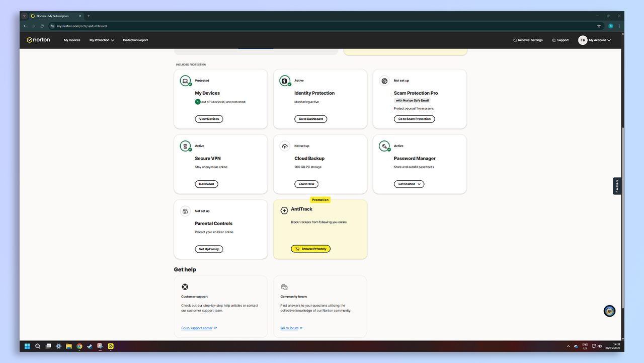Open Norton app from taskbar
This screenshot has height=363, width=644.
click(111, 346)
